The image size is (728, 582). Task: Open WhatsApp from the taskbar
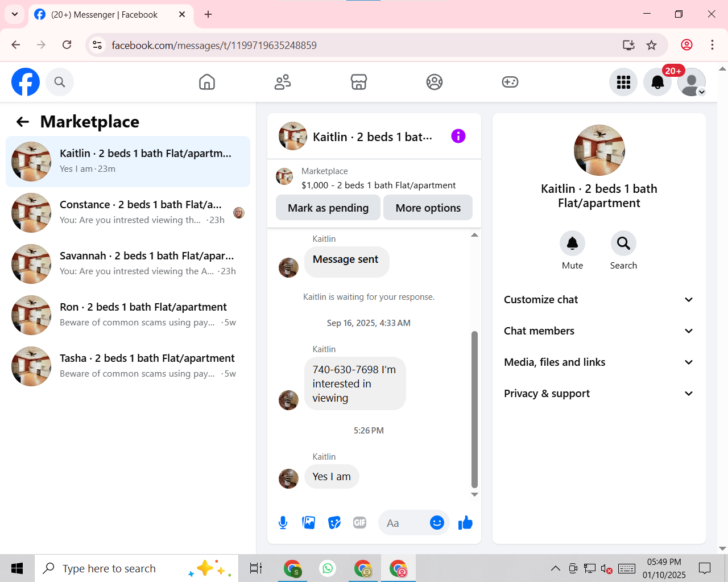pos(328,568)
